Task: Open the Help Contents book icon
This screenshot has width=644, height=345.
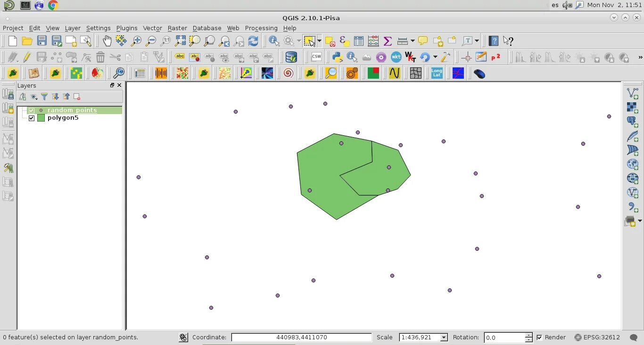Action: [x=494, y=41]
